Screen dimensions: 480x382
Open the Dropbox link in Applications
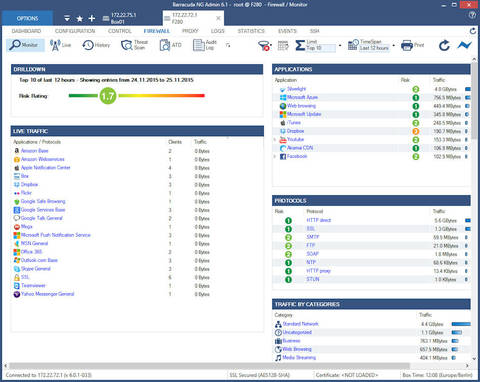295,131
